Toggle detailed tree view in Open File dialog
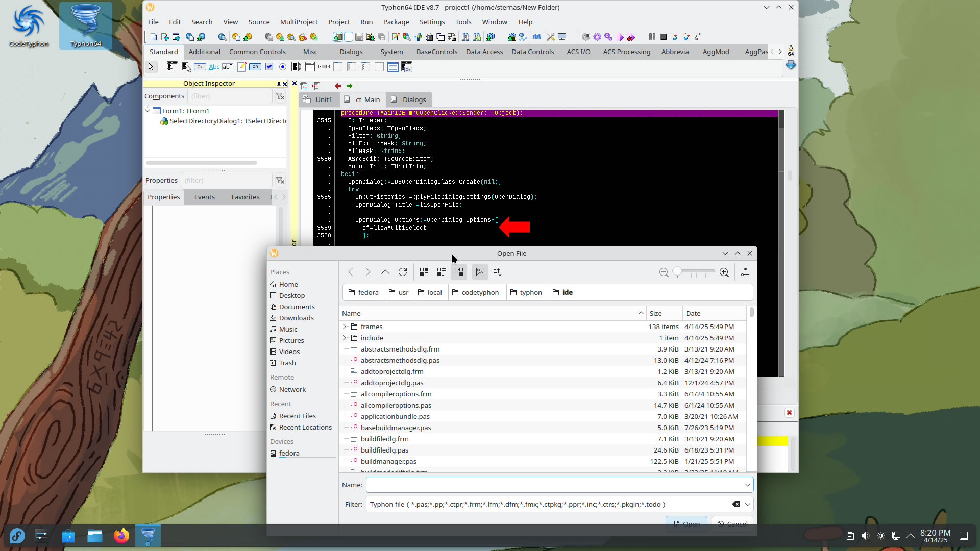 pyautogui.click(x=459, y=272)
